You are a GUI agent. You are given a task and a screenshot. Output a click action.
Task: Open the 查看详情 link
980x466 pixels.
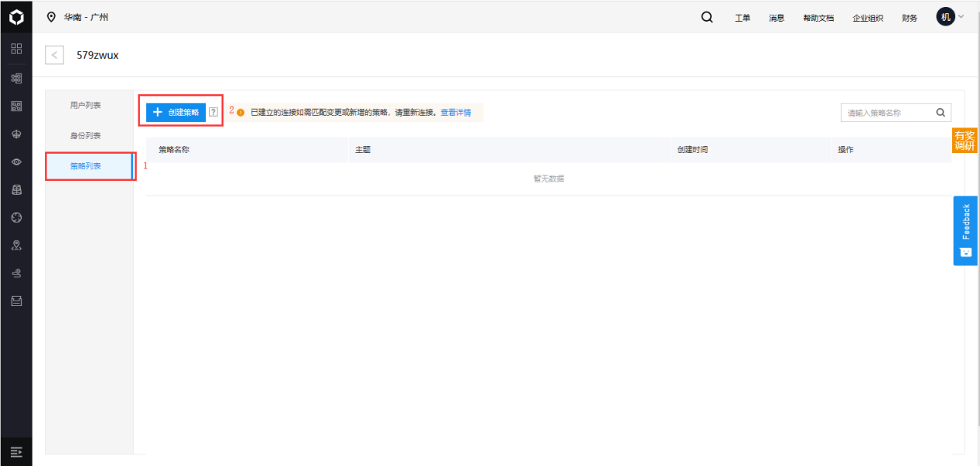(x=456, y=113)
